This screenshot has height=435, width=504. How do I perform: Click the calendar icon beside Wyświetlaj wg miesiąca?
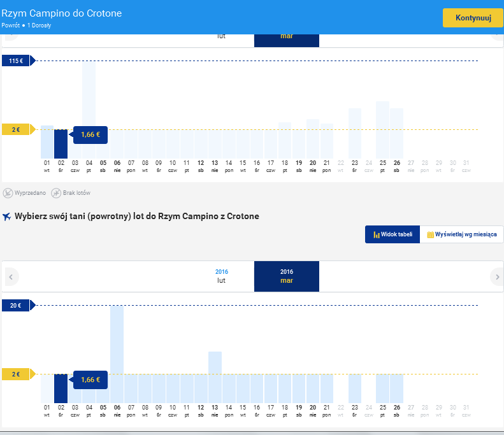coord(430,234)
